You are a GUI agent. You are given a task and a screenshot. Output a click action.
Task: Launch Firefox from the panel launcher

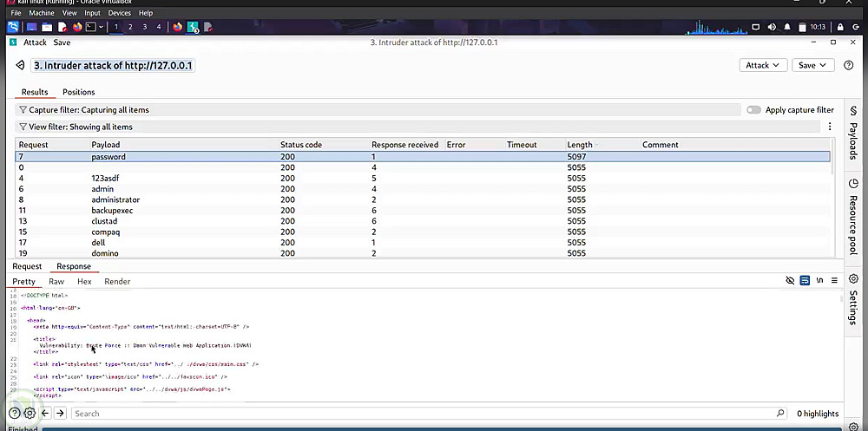[77, 27]
